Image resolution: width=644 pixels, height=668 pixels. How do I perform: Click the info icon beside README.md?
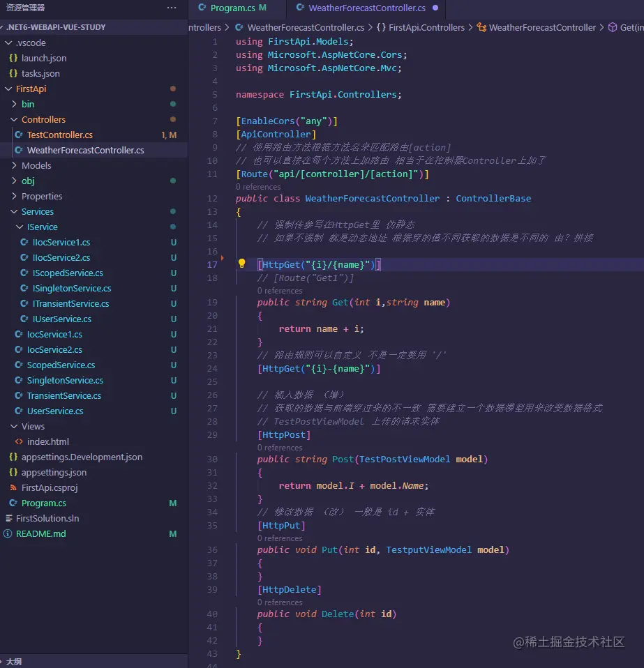[8, 533]
